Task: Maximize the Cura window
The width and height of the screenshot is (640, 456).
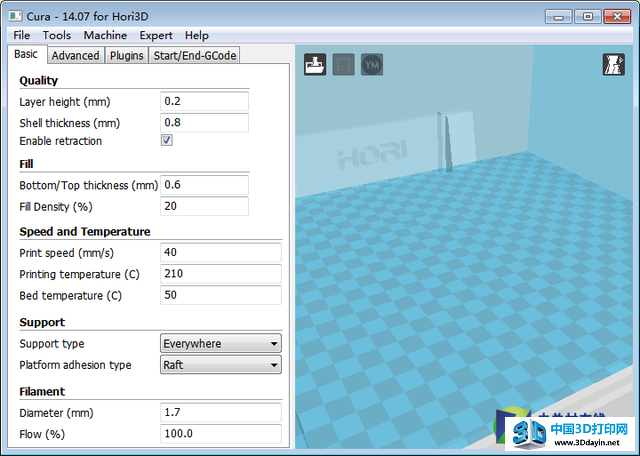Action: [x=587, y=17]
